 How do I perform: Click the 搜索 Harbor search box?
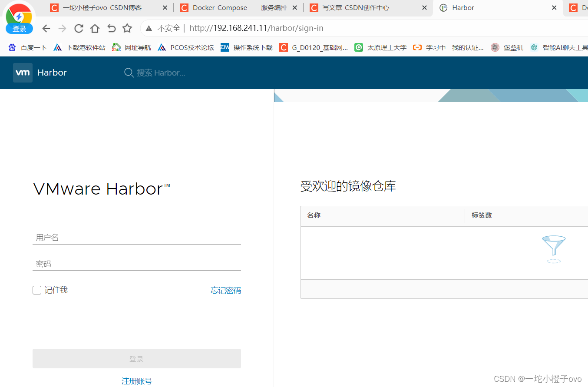(161, 73)
